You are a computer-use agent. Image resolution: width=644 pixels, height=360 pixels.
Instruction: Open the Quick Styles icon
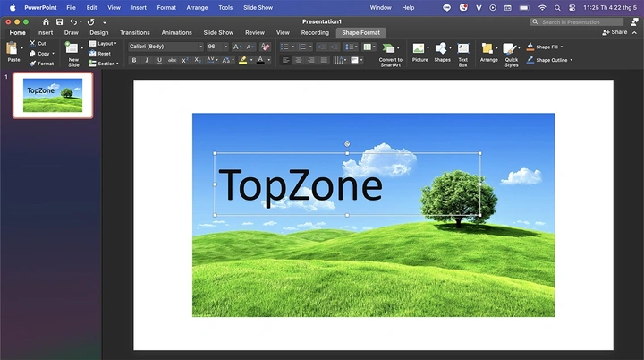click(x=509, y=49)
